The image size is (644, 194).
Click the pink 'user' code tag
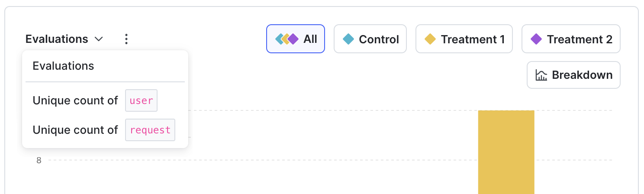(141, 101)
